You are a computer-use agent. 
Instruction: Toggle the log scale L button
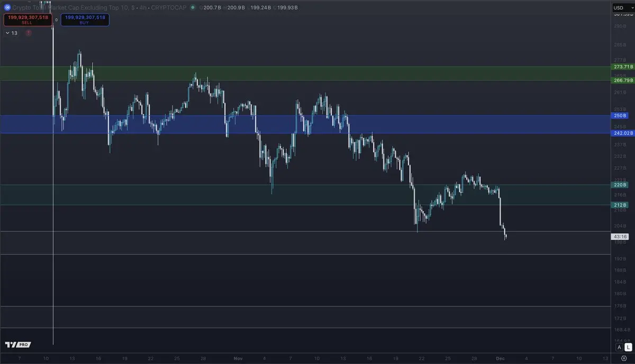tap(627, 347)
